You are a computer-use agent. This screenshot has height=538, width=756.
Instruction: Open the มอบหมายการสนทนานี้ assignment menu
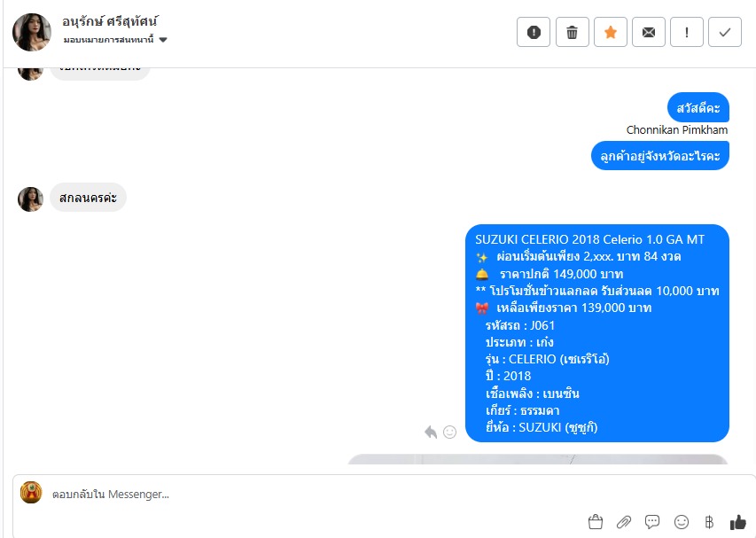(115, 40)
